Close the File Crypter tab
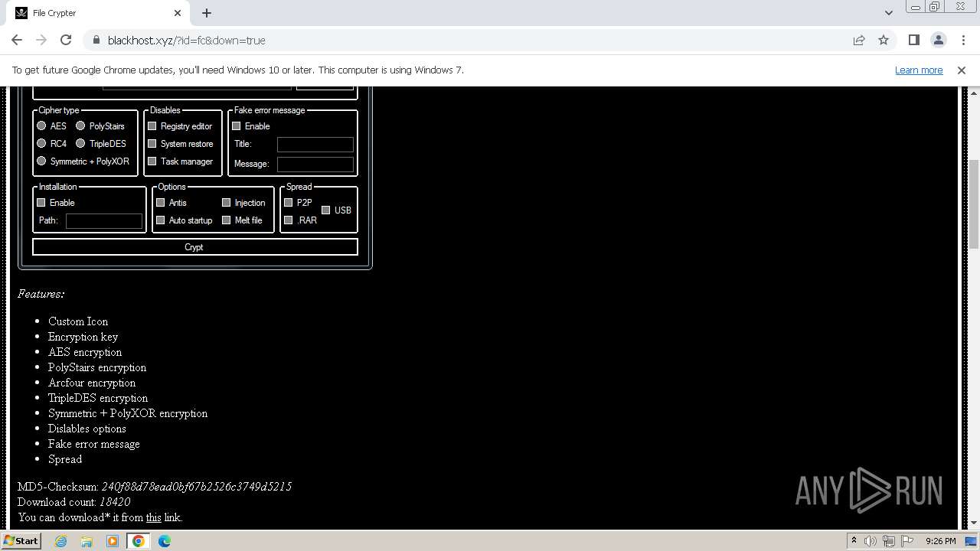The width and height of the screenshot is (980, 551). (x=178, y=13)
